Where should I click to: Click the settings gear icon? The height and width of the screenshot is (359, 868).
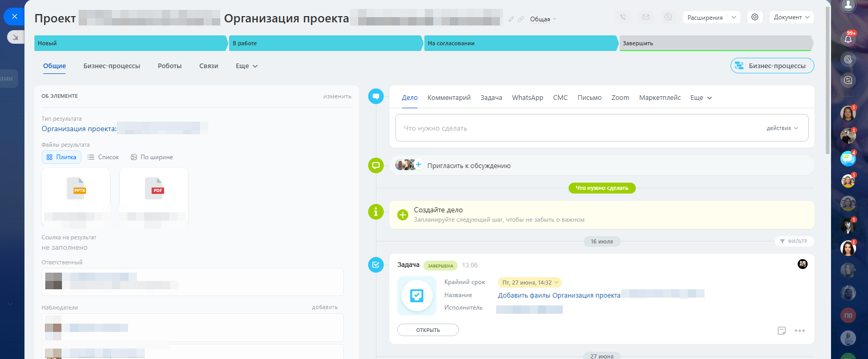point(754,17)
